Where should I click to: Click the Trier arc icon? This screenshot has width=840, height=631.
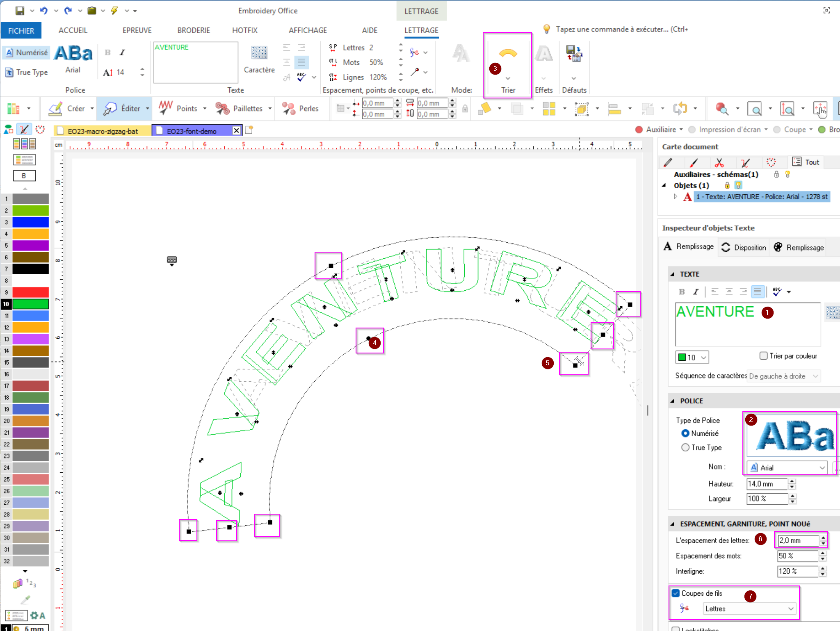[508, 54]
